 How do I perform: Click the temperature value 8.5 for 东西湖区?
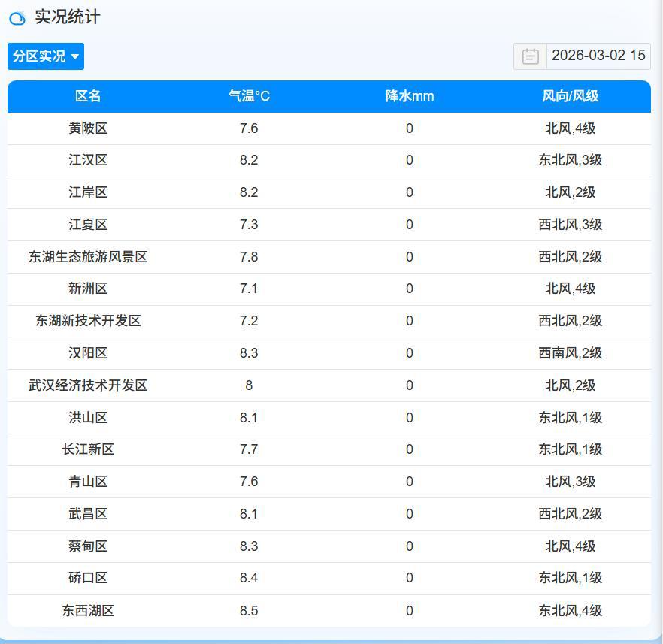248,611
